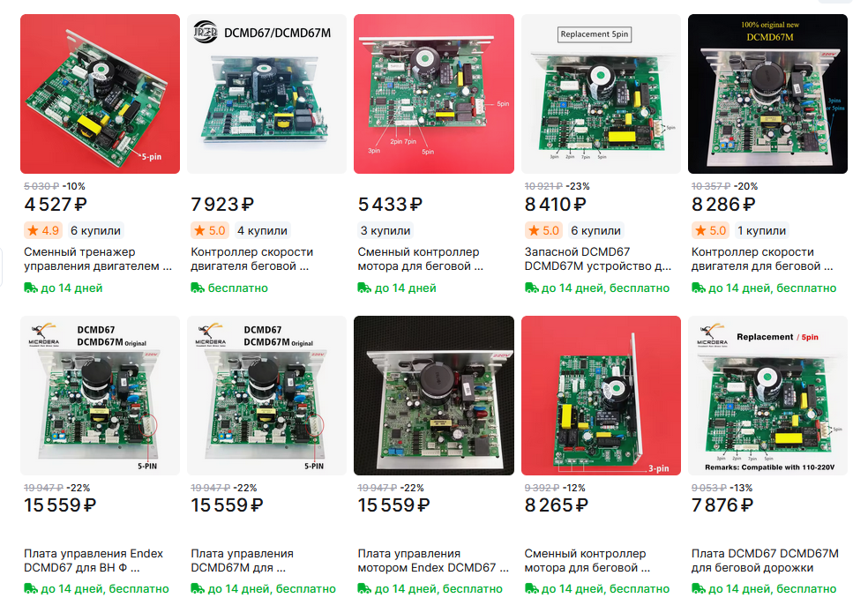Click truck icon under "Плата DCMD67 DCMD67M" listing

tap(698, 588)
